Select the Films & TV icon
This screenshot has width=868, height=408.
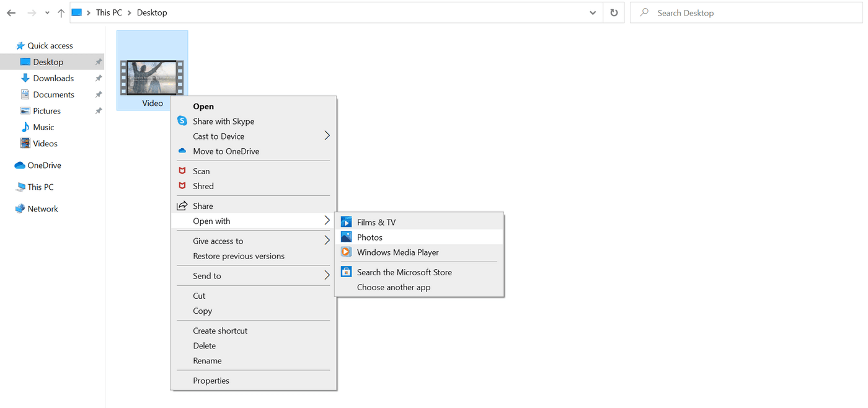click(x=347, y=221)
